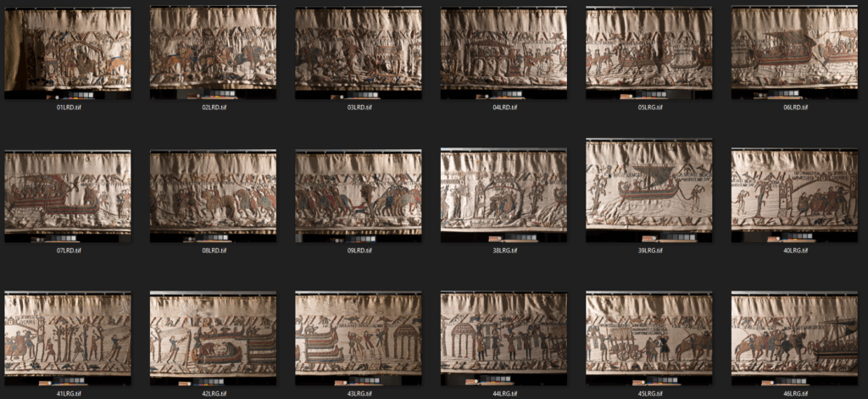
Task: Click the 46LRG.tif filename text
Action: 794,393
